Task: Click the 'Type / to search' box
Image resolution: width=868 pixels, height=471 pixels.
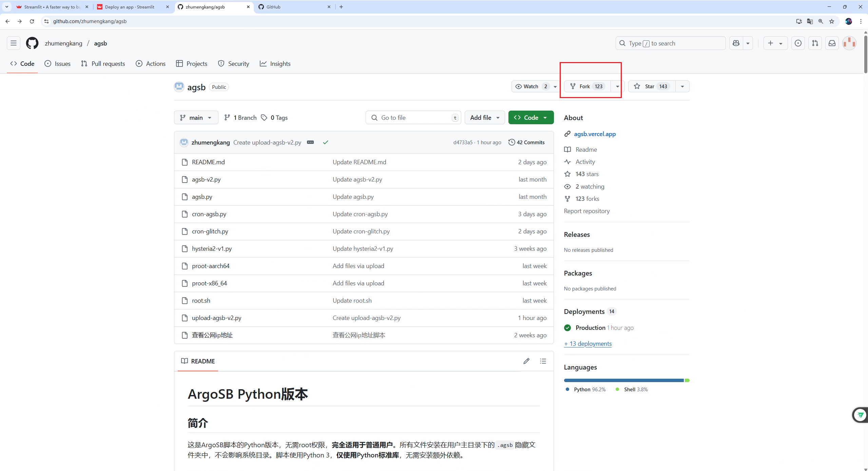Action: (x=671, y=43)
